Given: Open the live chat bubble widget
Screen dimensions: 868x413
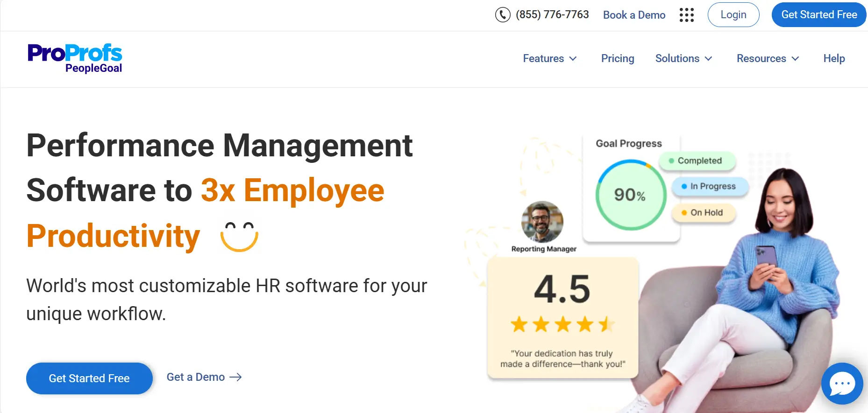Looking at the screenshot, I should pos(842,384).
